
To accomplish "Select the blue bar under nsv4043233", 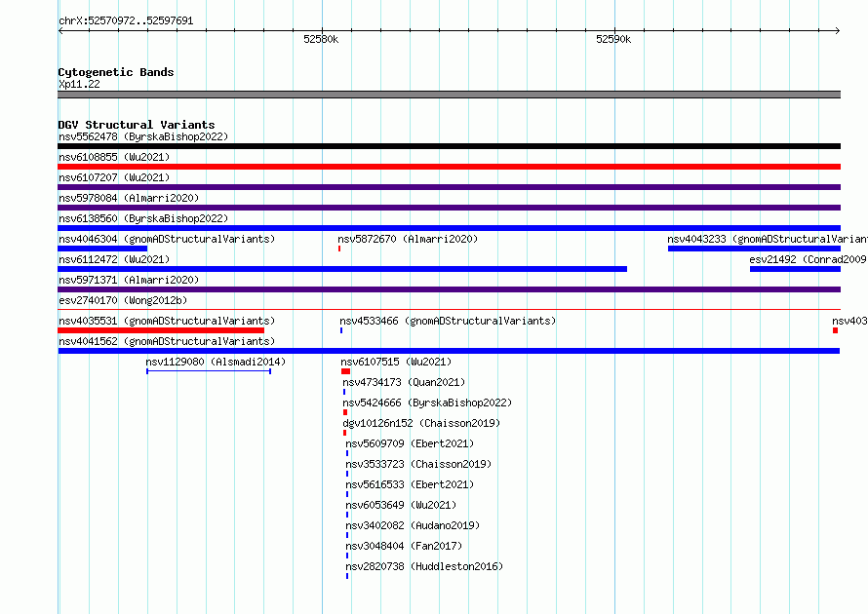I will 755,249.
